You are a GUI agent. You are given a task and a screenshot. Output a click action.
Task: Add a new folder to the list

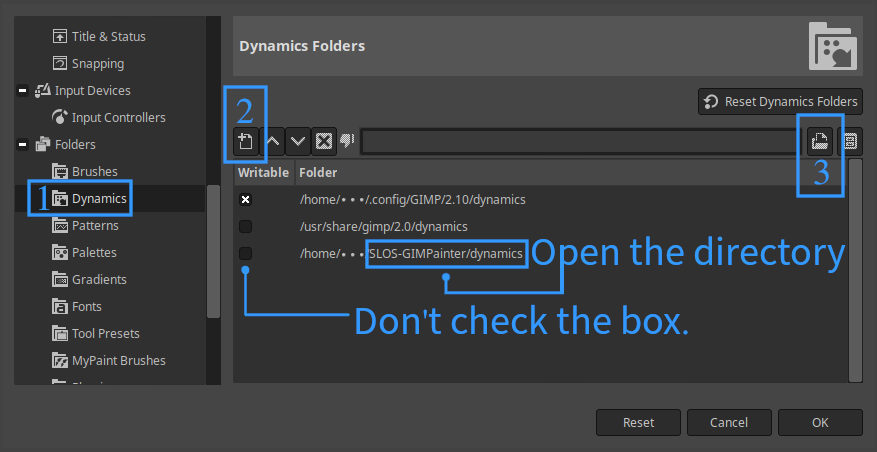(246, 142)
